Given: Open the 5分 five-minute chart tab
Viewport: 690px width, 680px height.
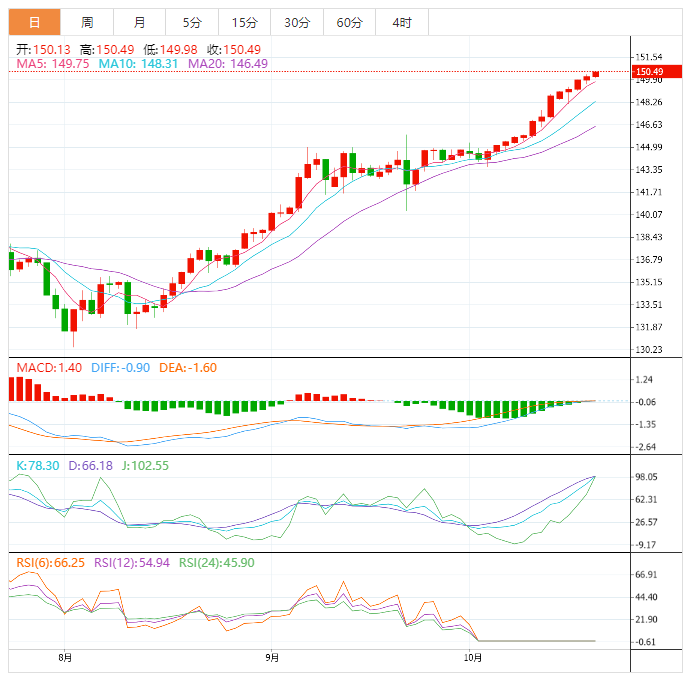Looking at the screenshot, I should tap(192, 22).
